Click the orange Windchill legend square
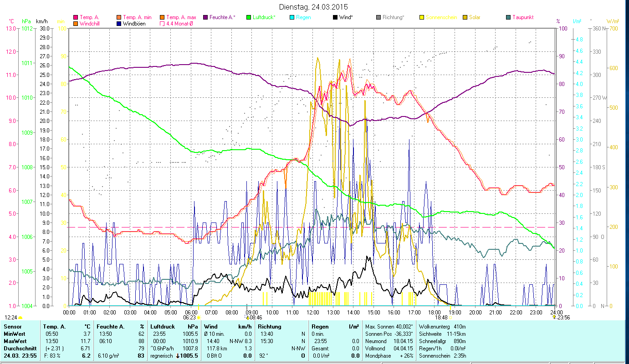 pos(76,24)
